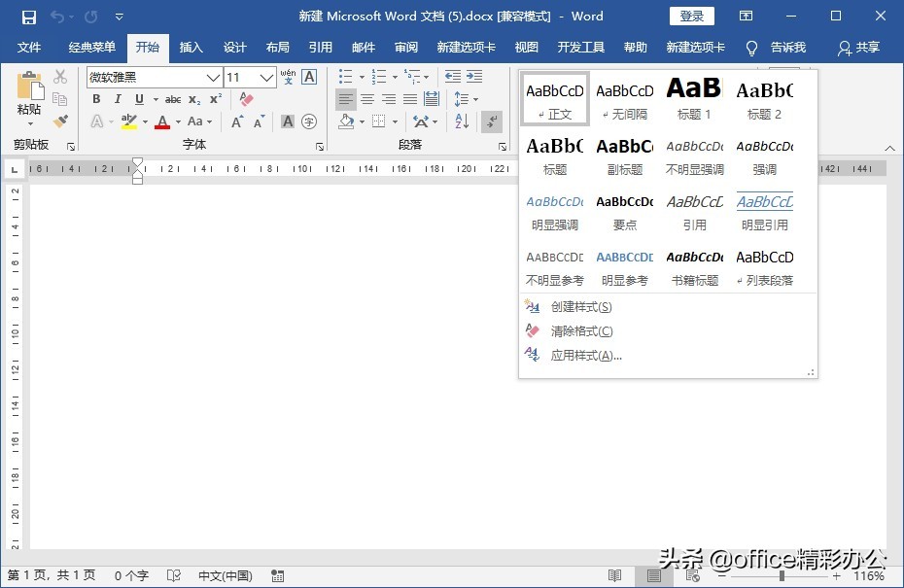Open the borders dropdown arrow
This screenshot has width=904, height=588.
[395, 121]
